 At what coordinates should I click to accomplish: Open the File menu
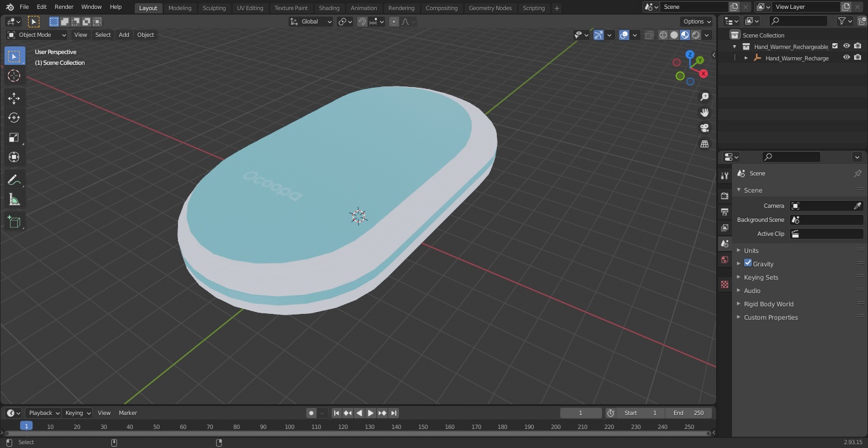[x=24, y=7]
